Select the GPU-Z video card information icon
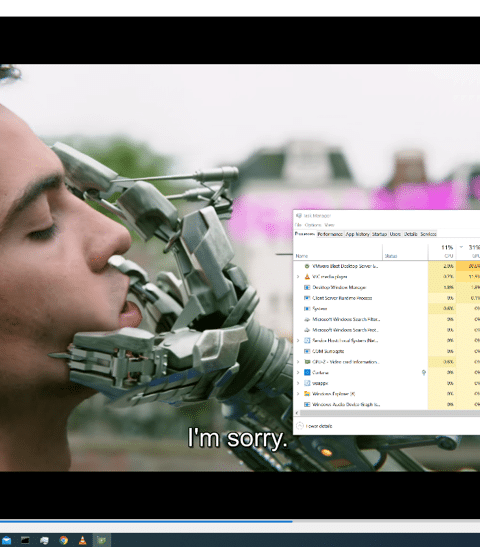Viewport: 480px width, 547px height. click(307, 362)
